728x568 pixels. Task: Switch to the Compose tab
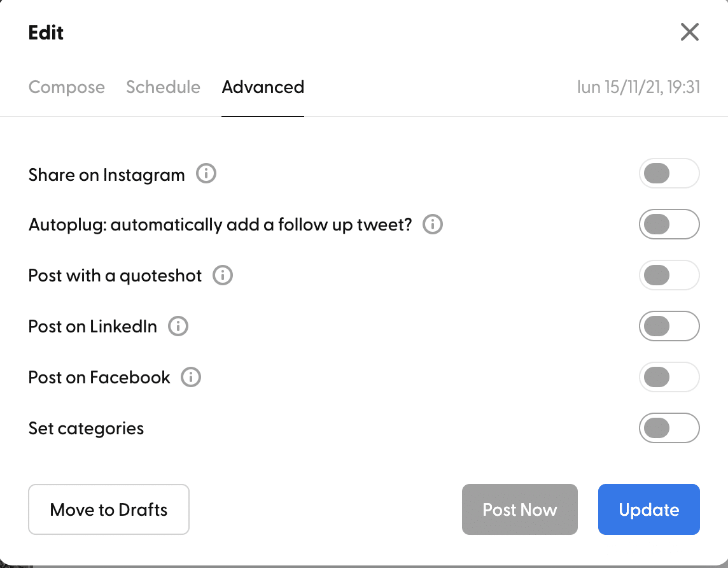(67, 87)
